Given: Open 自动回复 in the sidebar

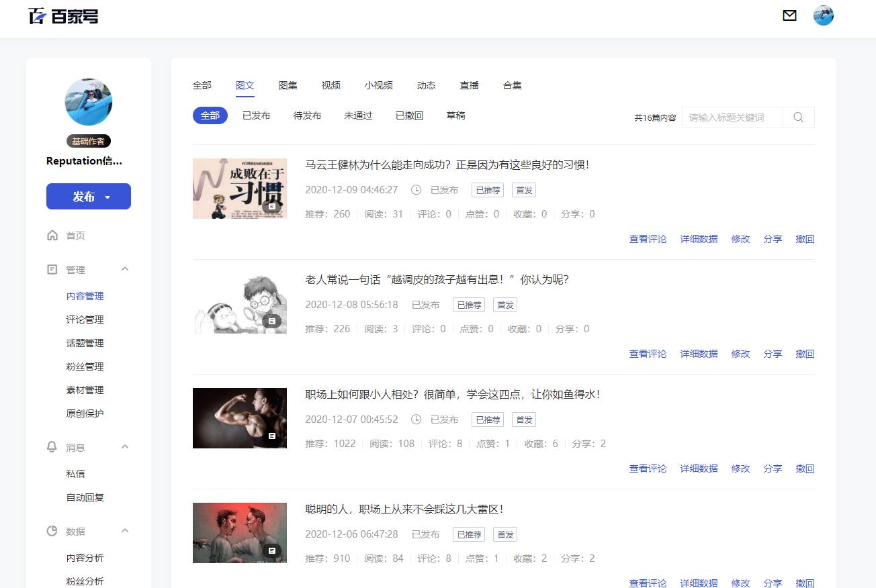Looking at the screenshot, I should 85,497.
